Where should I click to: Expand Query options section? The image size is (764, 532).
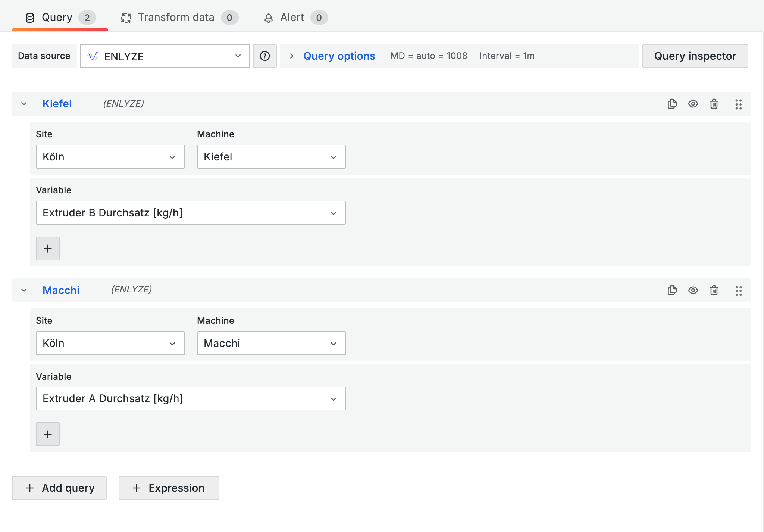pyautogui.click(x=338, y=56)
